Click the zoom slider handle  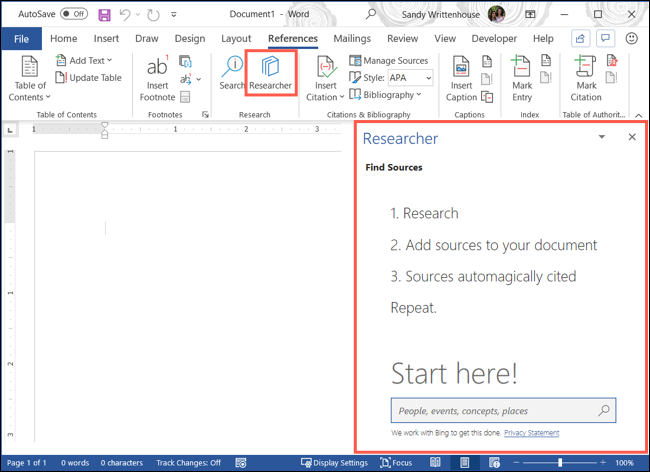click(560, 462)
